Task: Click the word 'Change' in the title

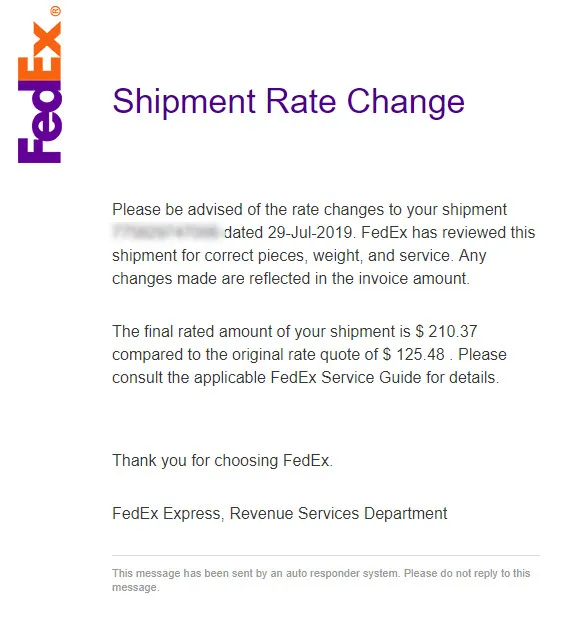Action: pyautogui.click(x=406, y=103)
